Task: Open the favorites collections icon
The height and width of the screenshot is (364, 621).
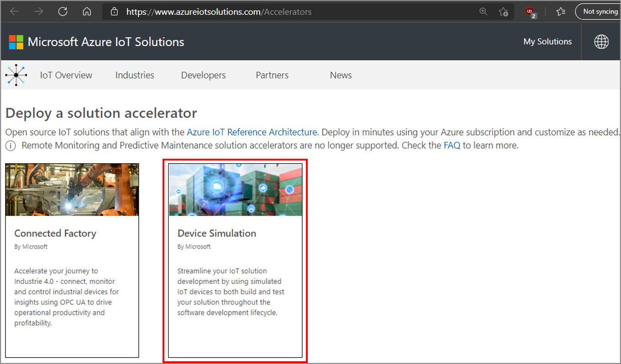Action: pos(561,11)
